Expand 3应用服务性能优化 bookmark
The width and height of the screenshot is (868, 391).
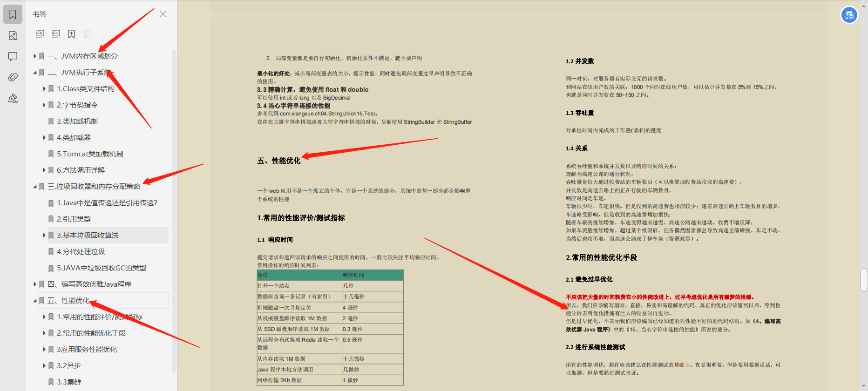tap(44, 350)
